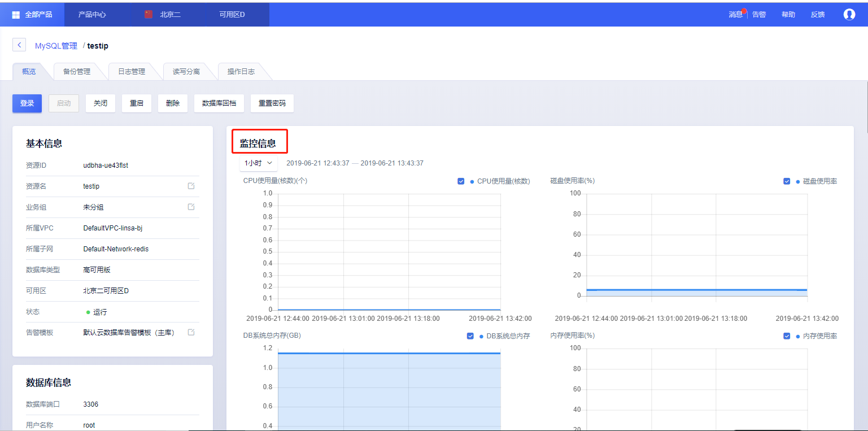Screen dimensions: 868x431
Task: Open the 业务组 edit pencil icon
Action: 191,207
